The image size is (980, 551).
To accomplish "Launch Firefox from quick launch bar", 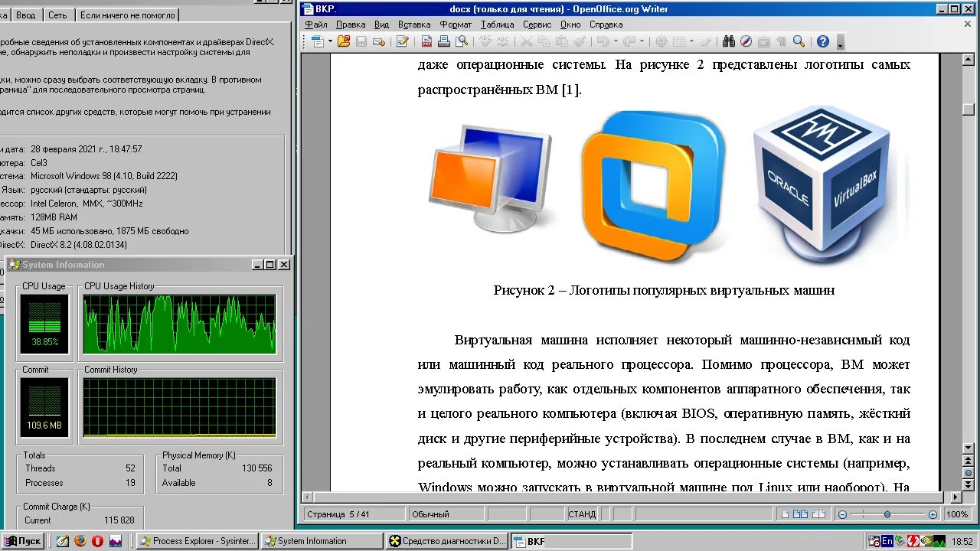I will click(x=80, y=541).
